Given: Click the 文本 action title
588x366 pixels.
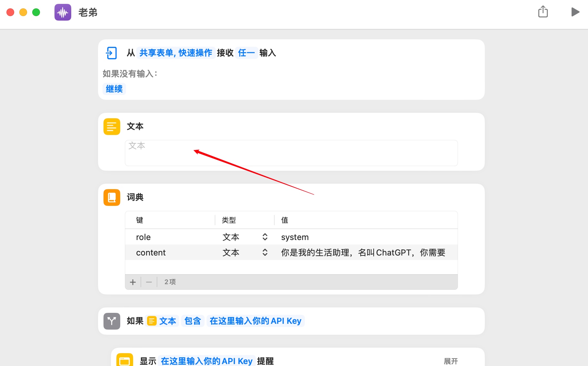Looking at the screenshot, I should point(135,126).
